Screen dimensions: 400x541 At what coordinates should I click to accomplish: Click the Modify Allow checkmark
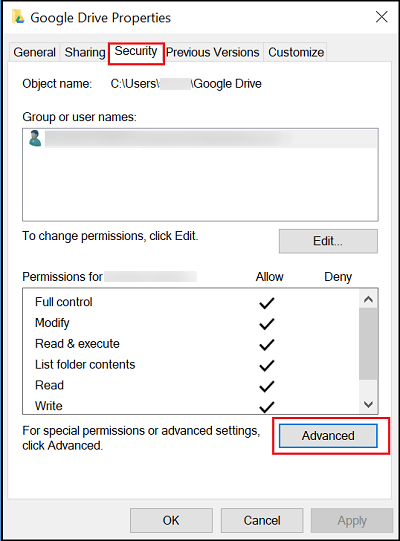pos(266,324)
